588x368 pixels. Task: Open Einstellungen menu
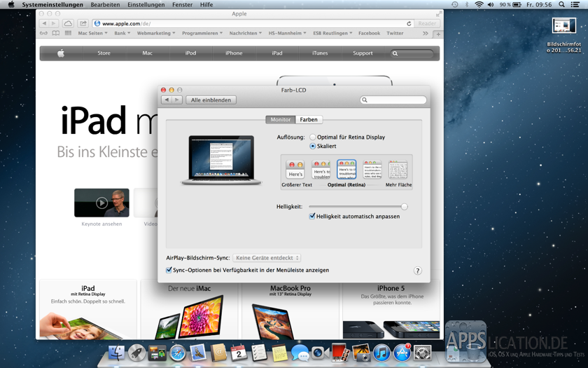[x=146, y=4]
